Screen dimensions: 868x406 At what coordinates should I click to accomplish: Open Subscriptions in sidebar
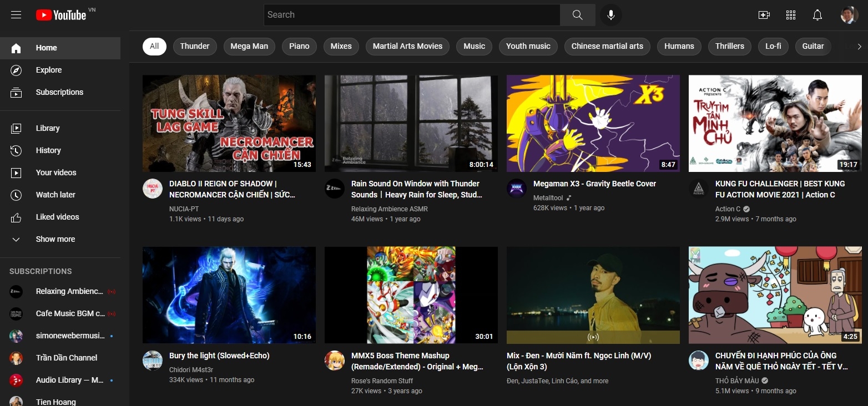(60, 93)
